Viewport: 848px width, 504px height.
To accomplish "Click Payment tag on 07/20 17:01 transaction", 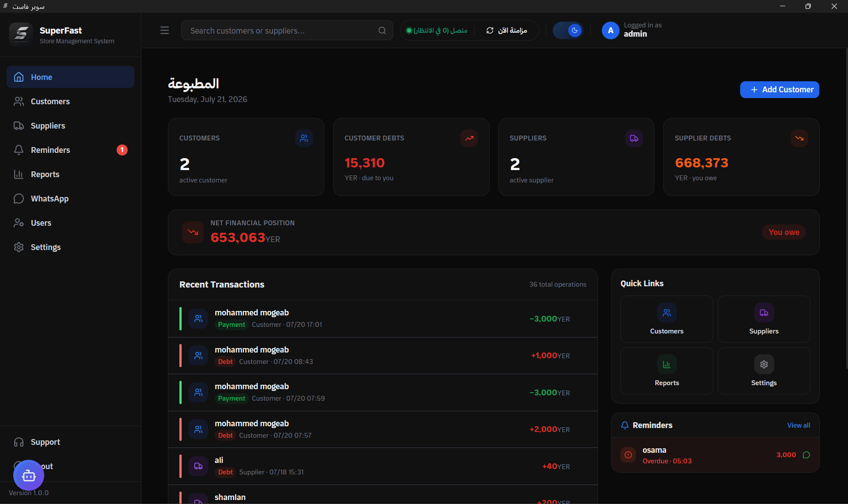I will (x=231, y=325).
